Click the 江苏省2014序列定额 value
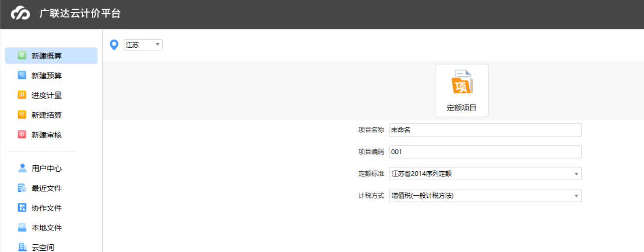The height and width of the screenshot is (252, 644). 421,173
